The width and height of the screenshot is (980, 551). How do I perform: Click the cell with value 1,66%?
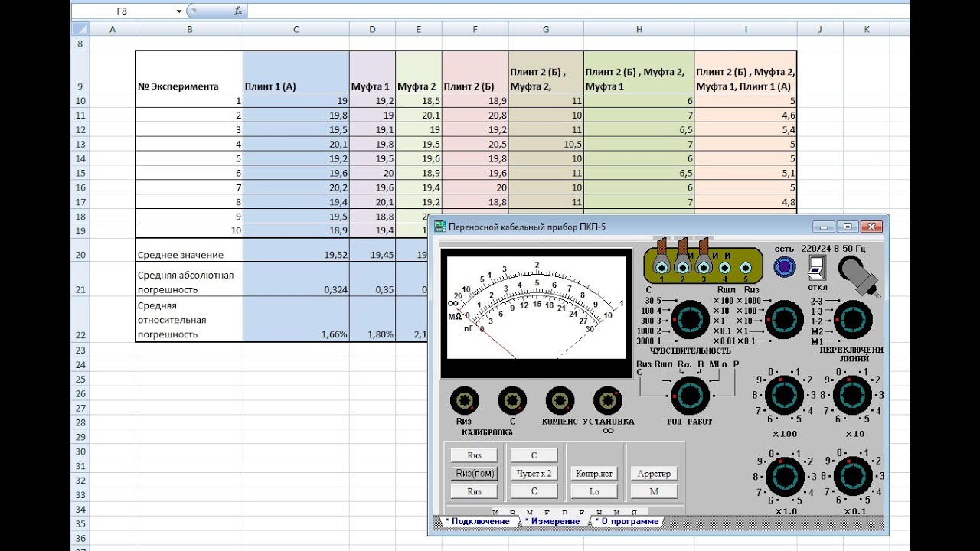(296, 320)
